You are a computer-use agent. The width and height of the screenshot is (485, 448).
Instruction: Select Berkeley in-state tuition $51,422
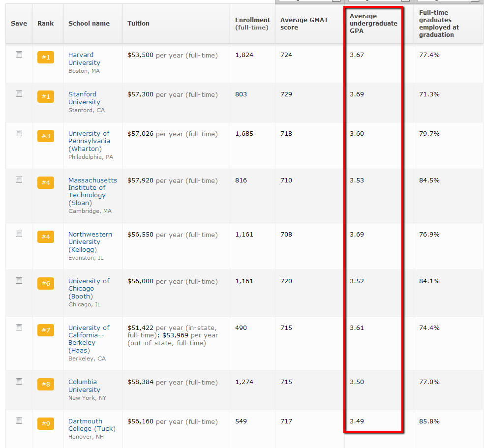point(140,328)
